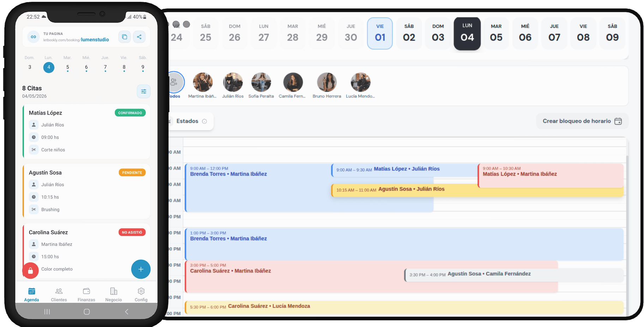Select VIE 01 in desktop date strip
Viewport: 644px width, 327px height.
pyautogui.click(x=380, y=33)
